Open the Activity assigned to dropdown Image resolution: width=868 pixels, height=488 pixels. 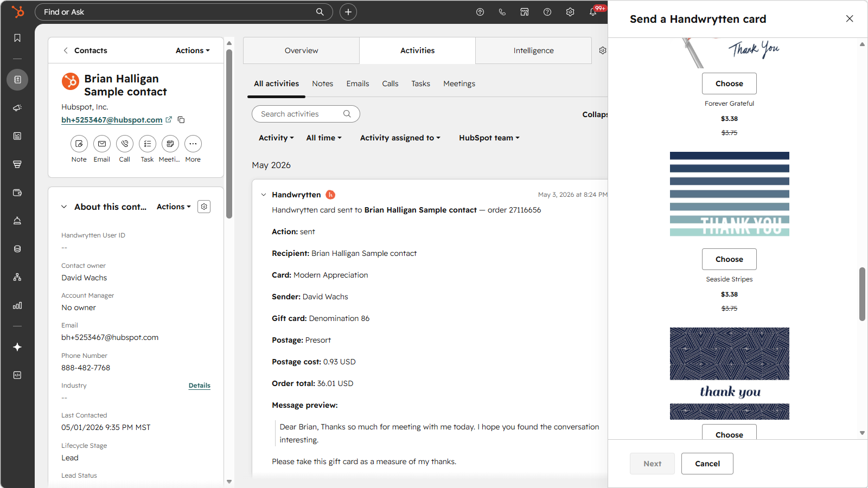tap(400, 138)
